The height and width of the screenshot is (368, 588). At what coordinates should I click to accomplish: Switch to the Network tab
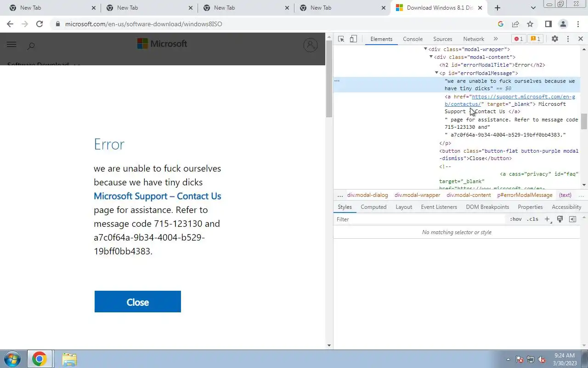coord(473,39)
